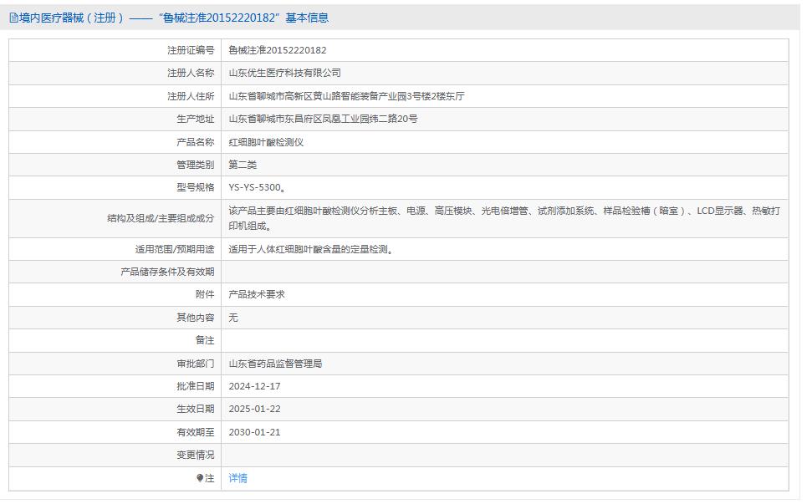This screenshot has height=504, width=812.
Task: Click the 注册证编号 label
Action: click(x=191, y=50)
